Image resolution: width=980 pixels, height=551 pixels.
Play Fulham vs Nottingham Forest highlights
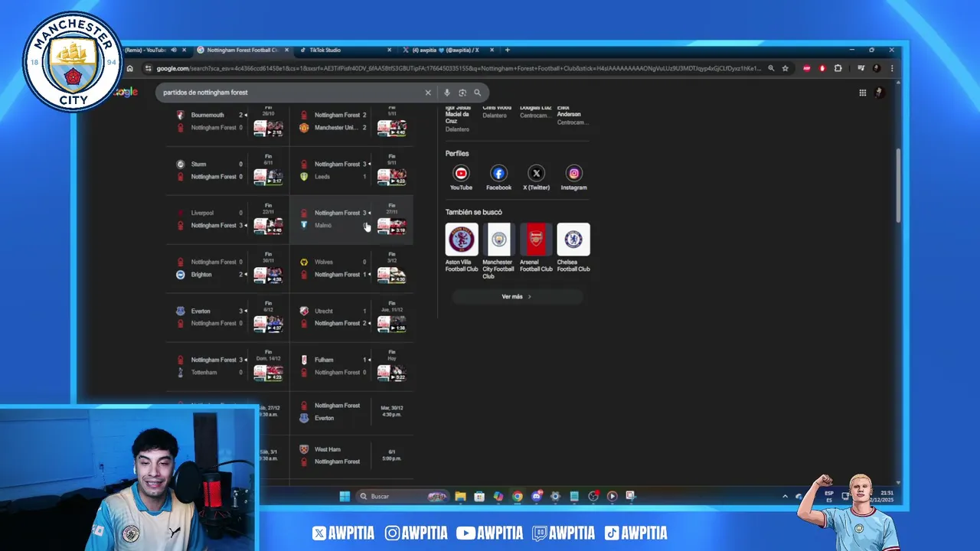pyautogui.click(x=391, y=373)
